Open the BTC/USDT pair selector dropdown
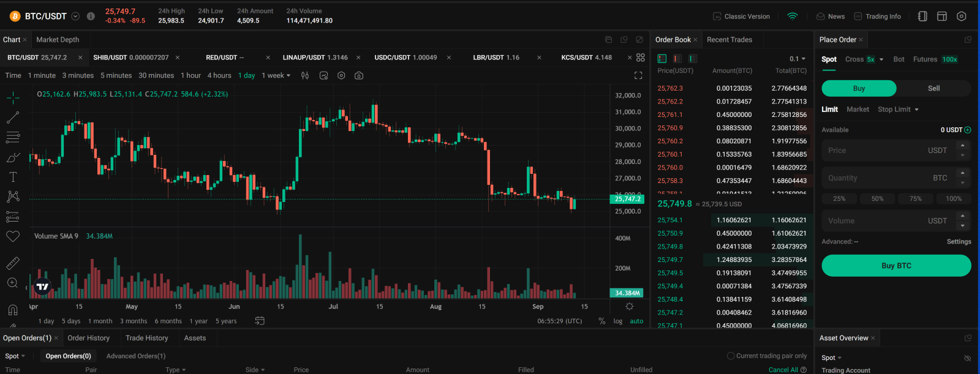980x374 pixels. click(75, 17)
